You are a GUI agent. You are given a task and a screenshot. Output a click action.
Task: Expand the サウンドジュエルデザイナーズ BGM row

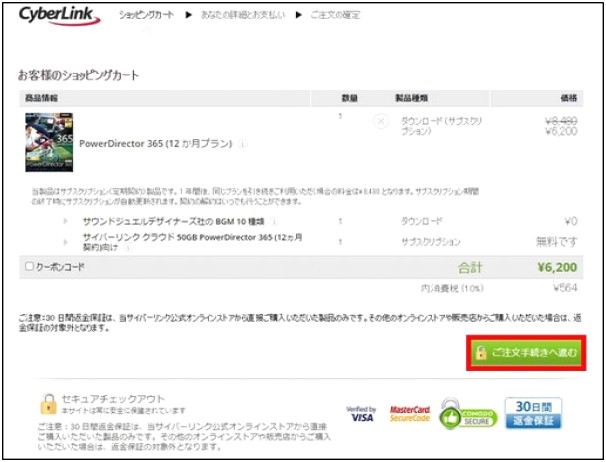tap(65, 221)
